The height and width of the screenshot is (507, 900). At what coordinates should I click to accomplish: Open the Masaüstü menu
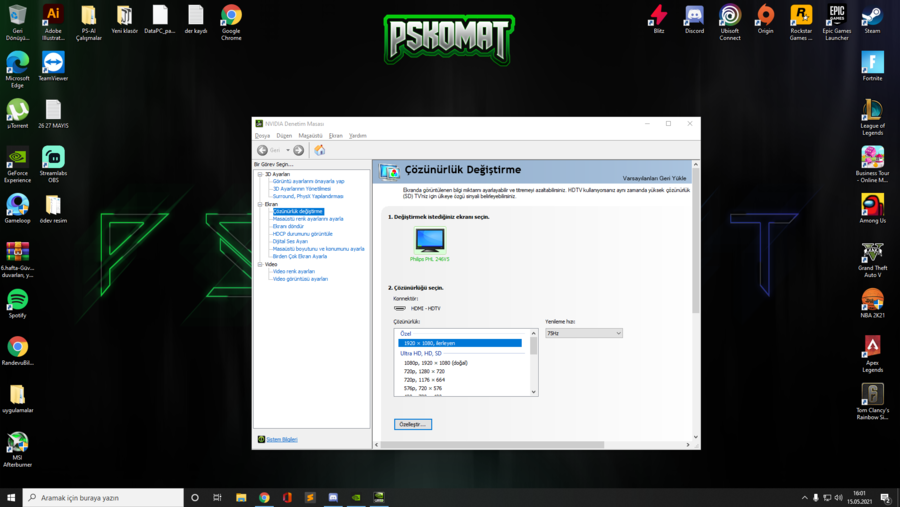(x=311, y=136)
